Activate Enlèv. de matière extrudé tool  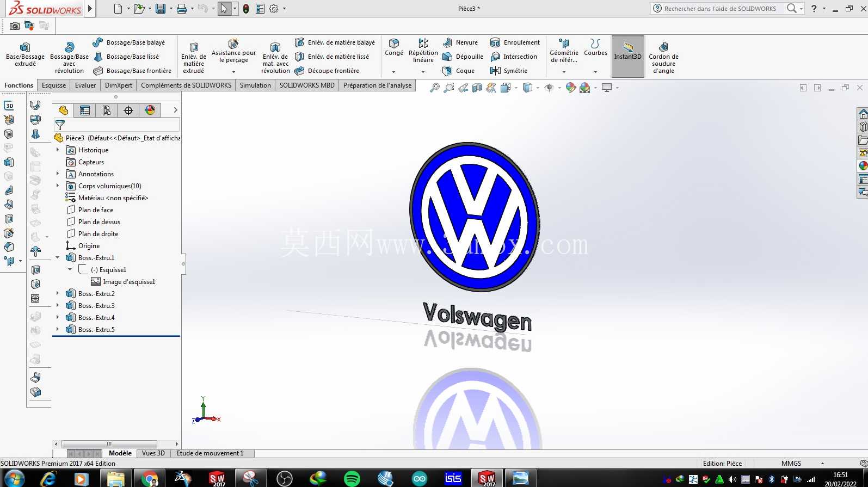(194, 57)
